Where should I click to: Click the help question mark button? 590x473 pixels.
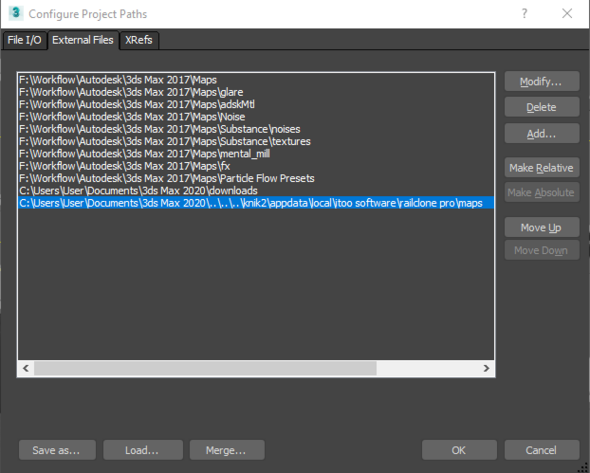click(525, 14)
